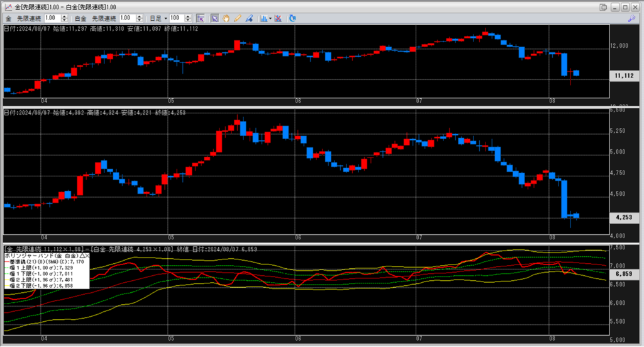Click the 白金 symbol label in toolbar

(x=80, y=18)
